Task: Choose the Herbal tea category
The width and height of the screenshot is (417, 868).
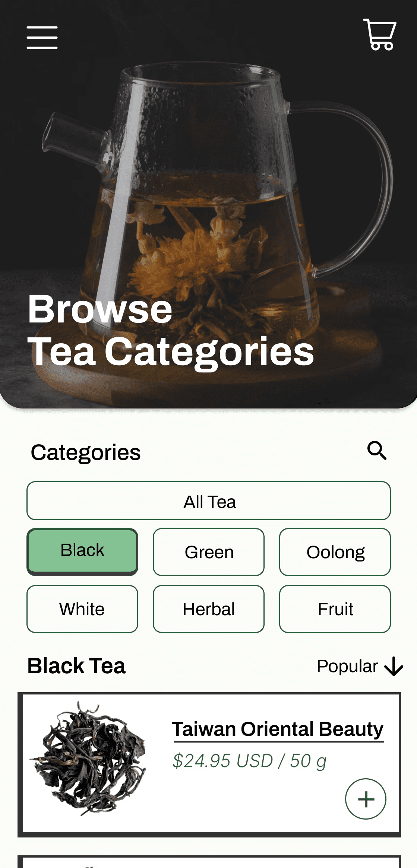Action: (x=209, y=609)
